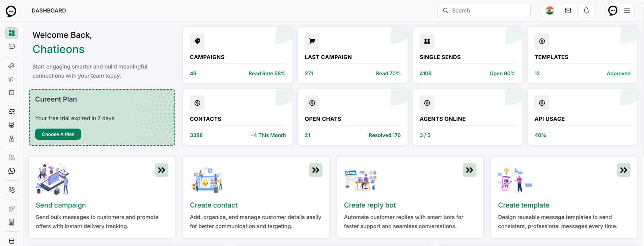Open the Create contact link
Viewport: 644px width, 246px height.
(x=214, y=205)
